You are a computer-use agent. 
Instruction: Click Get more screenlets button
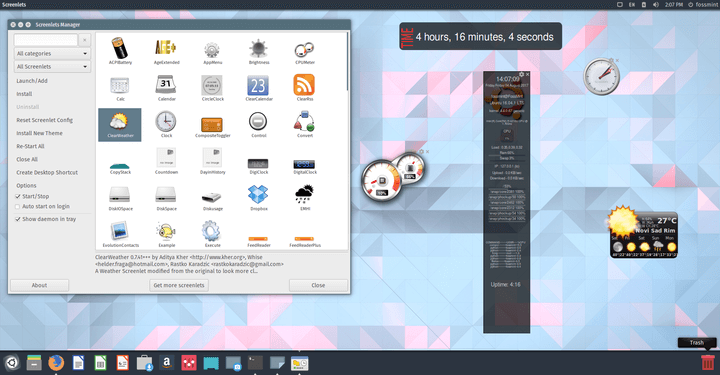coord(179,285)
